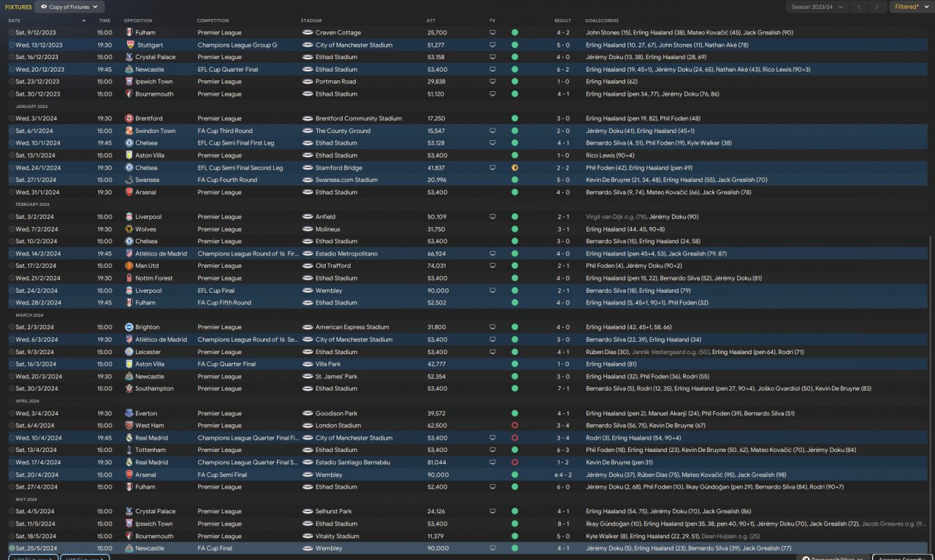The width and height of the screenshot is (935, 560).
Task: Select the West Ham club badge
Action: coord(129,426)
